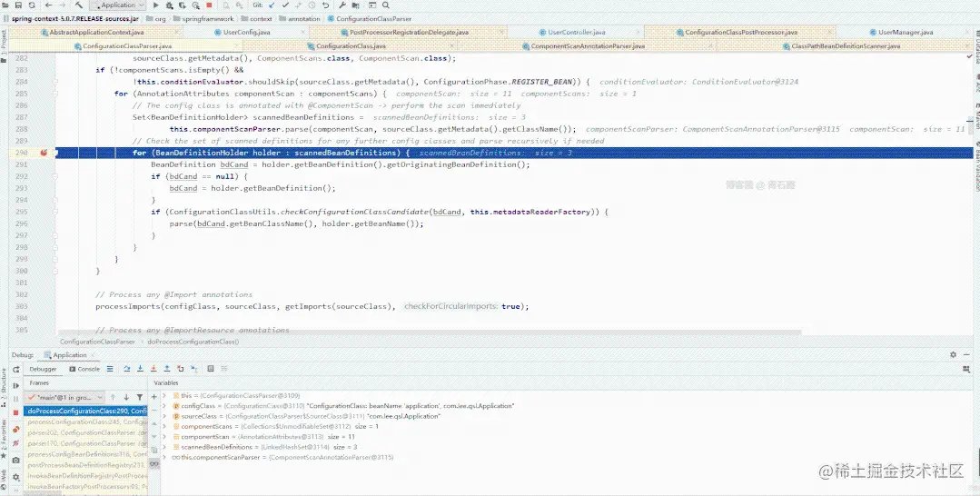
Task: Switch to the Console tab
Action: [84, 369]
